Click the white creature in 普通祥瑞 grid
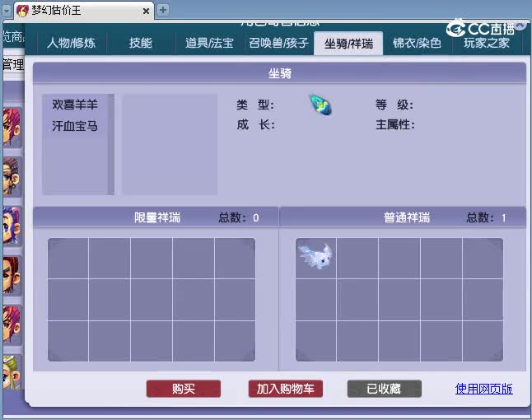Image resolution: width=532 pixels, height=420 pixels. (315, 258)
